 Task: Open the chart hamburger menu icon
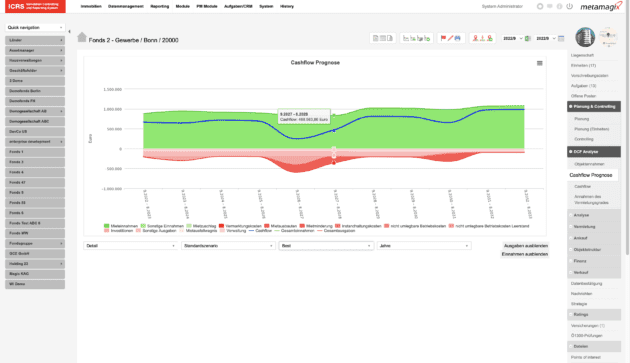(x=540, y=63)
